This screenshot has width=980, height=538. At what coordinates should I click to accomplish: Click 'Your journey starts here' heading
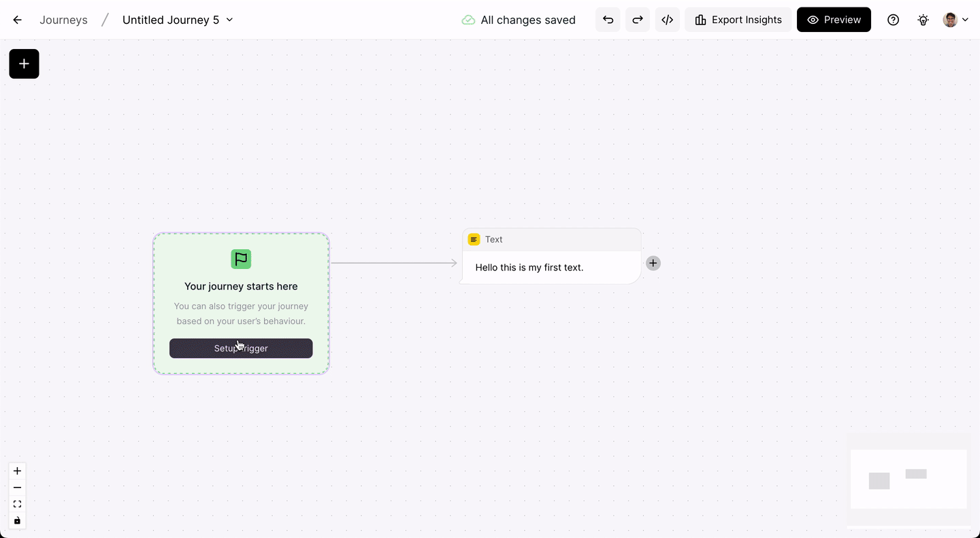pyautogui.click(x=241, y=287)
